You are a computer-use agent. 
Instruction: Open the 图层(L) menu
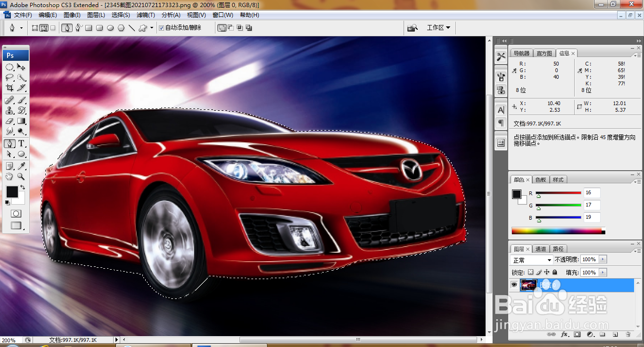click(x=96, y=15)
